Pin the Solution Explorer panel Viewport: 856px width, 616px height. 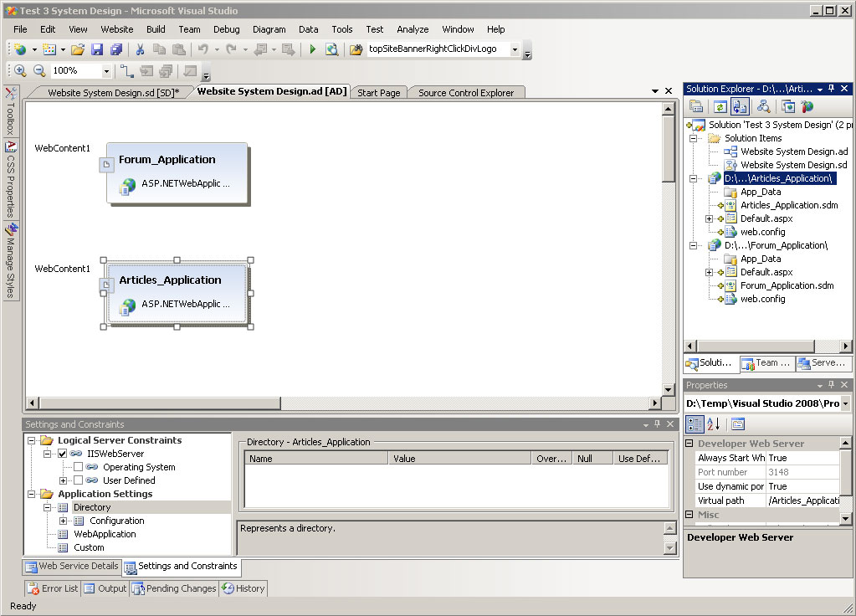pyautogui.click(x=832, y=89)
